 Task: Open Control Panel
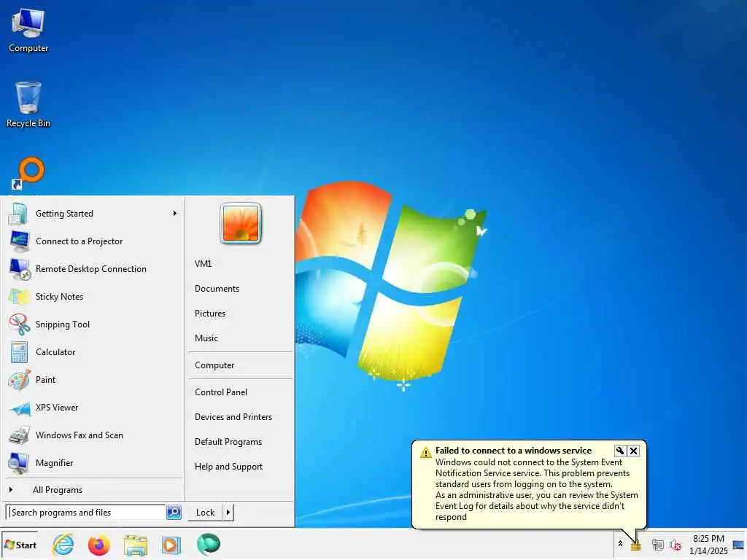pos(221,392)
